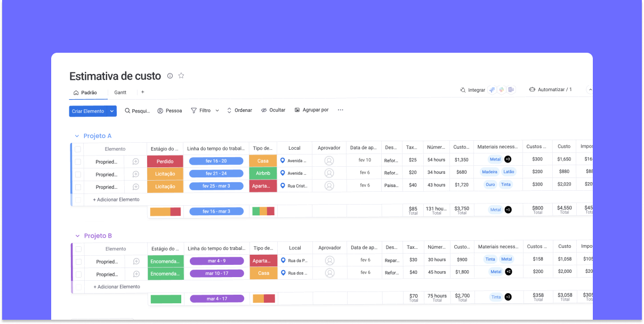
Task: Open the arrow dropdown next to Criar Elemento
Action: pos(112,111)
